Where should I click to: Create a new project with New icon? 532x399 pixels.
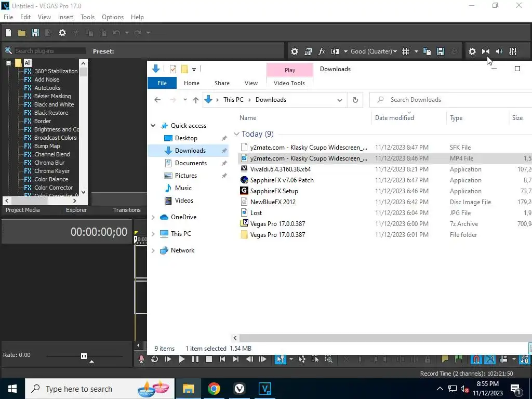(x=8, y=33)
